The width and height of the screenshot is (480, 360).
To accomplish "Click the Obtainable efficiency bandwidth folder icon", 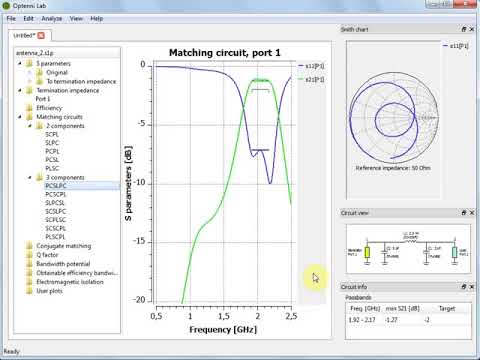I will coord(29,273).
